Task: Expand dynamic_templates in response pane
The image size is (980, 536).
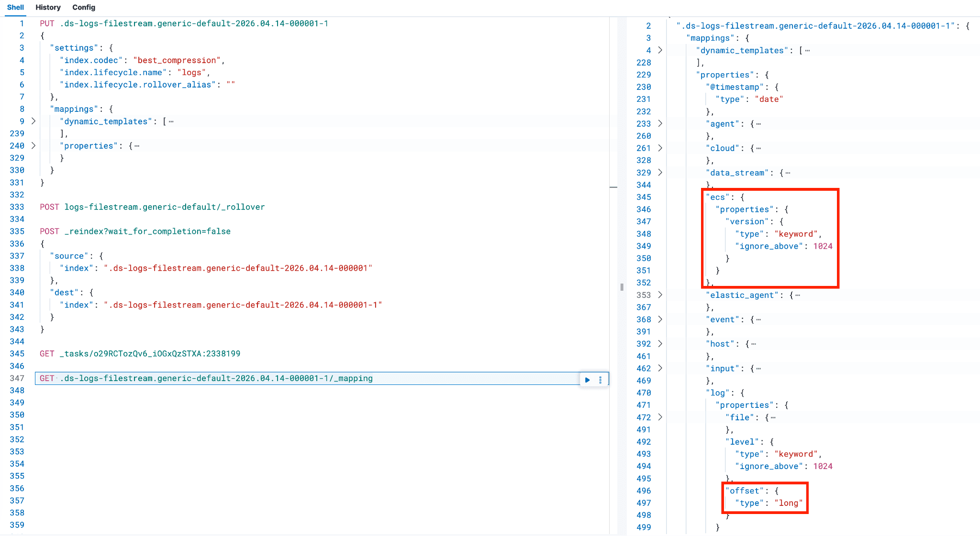Action: coord(660,50)
